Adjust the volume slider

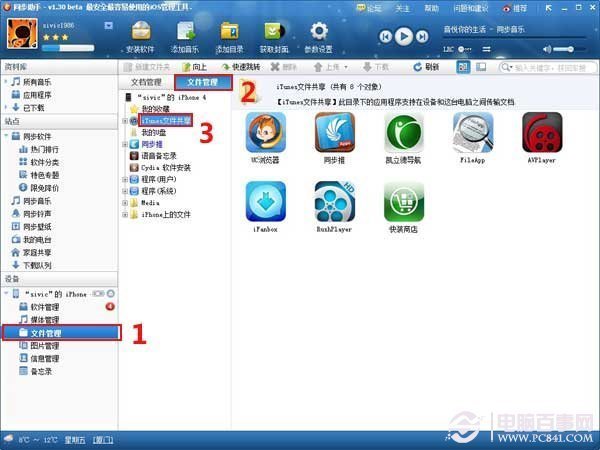[569, 49]
